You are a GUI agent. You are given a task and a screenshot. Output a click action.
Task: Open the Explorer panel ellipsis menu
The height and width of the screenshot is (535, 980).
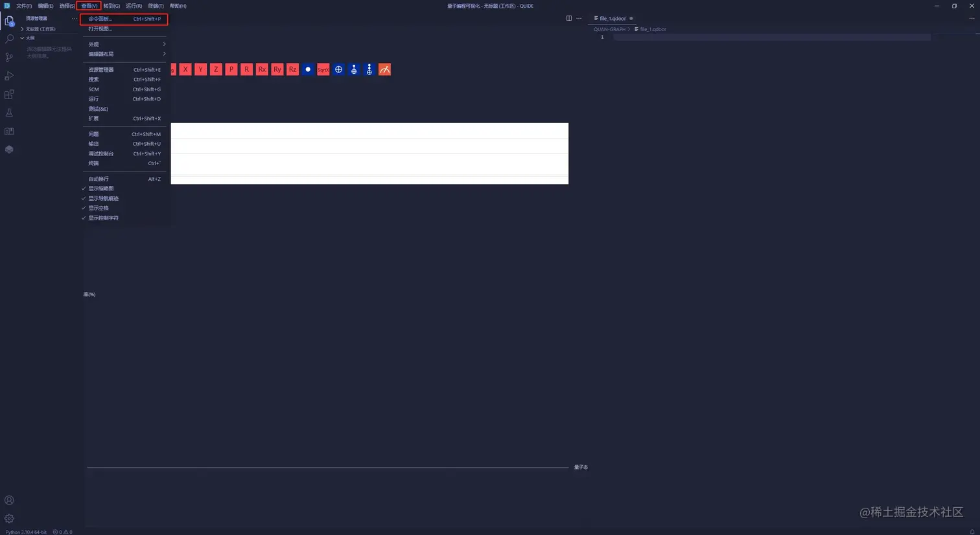(x=75, y=18)
